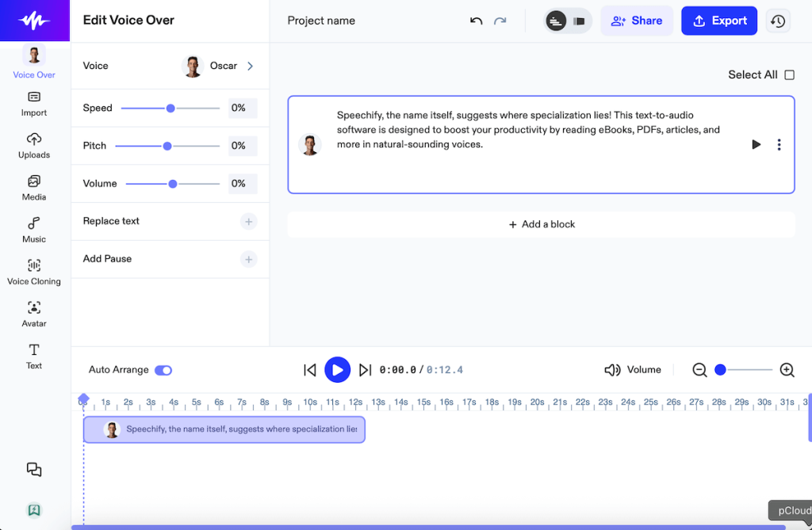Click the Oscar voice avatar in Voice row
812x530 pixels.
point(193,67)
